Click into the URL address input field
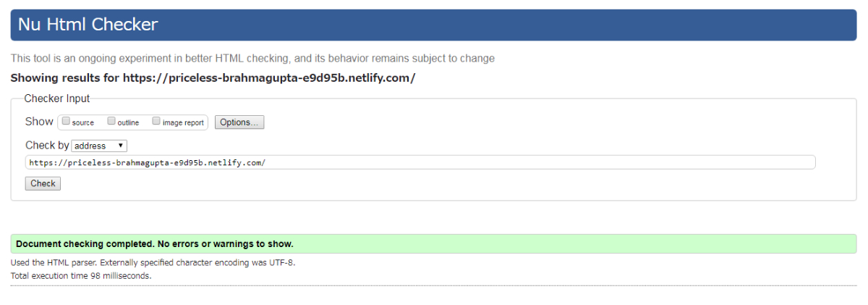 pos(420,162)
